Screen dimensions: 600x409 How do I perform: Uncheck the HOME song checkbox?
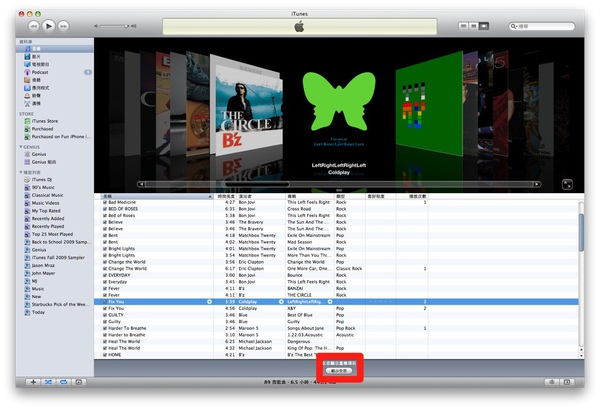click(x=105, y=355)
